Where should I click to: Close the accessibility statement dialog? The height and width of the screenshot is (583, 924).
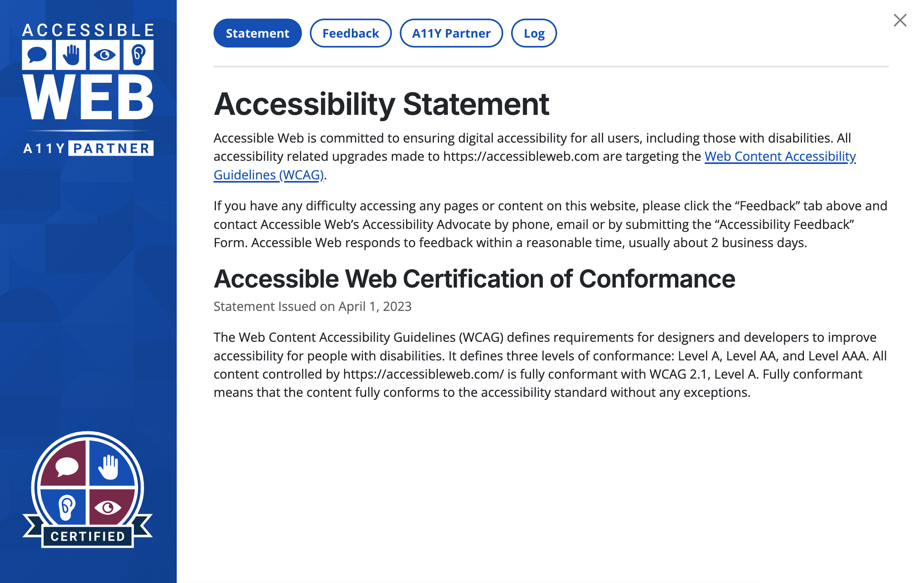click(900, 20)
